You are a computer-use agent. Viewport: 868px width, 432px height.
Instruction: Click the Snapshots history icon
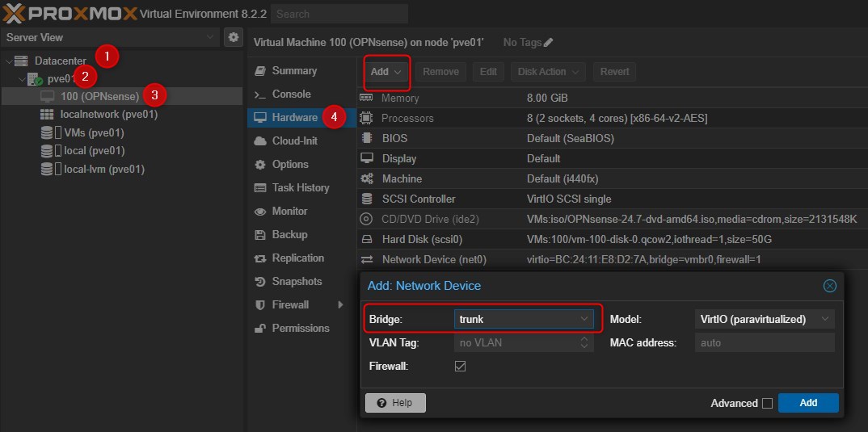[x=259, y=282]
